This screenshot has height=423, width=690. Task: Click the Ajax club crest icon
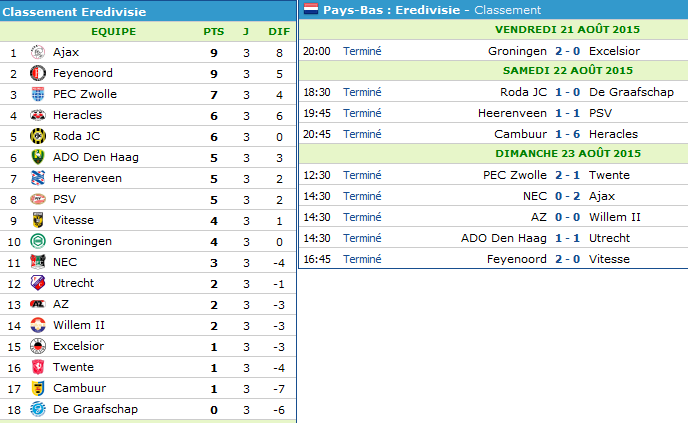38,52
